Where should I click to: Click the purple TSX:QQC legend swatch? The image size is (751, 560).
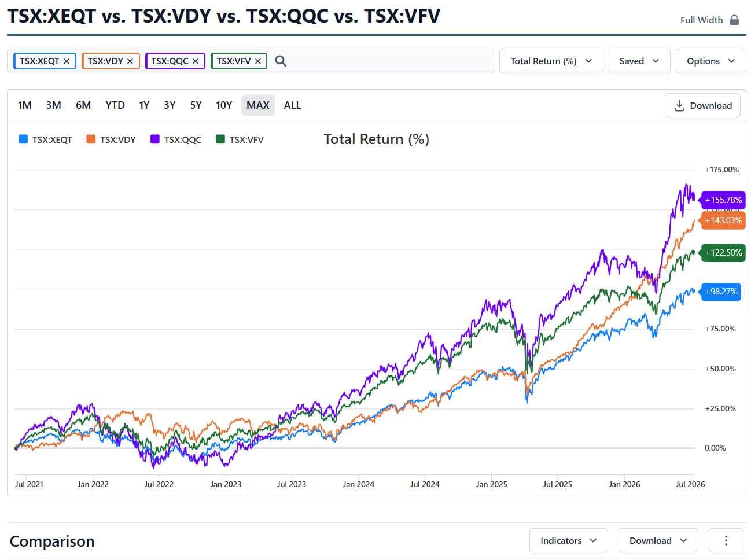pos(154,139)
